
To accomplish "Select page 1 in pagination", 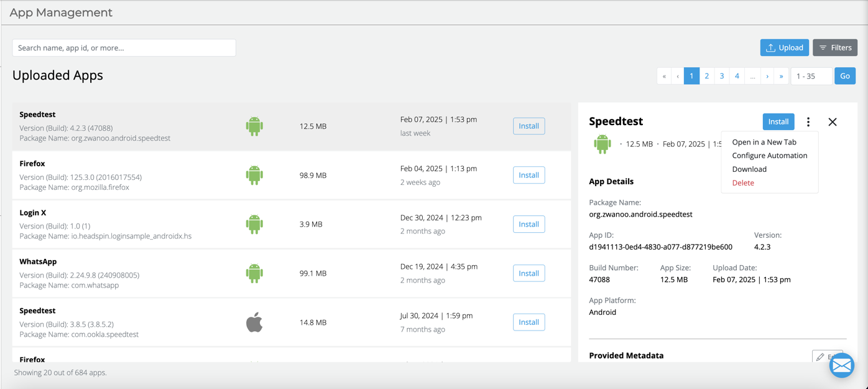I will point(691,76).
